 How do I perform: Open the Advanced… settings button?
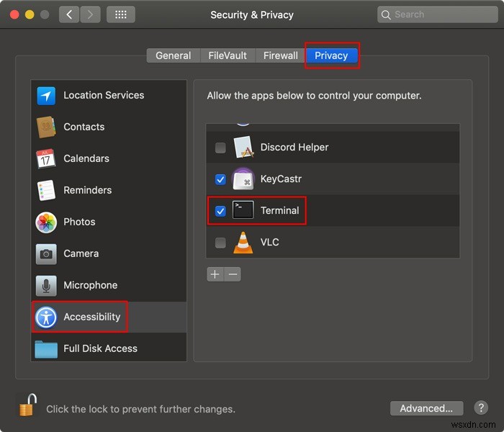[426, 408]
